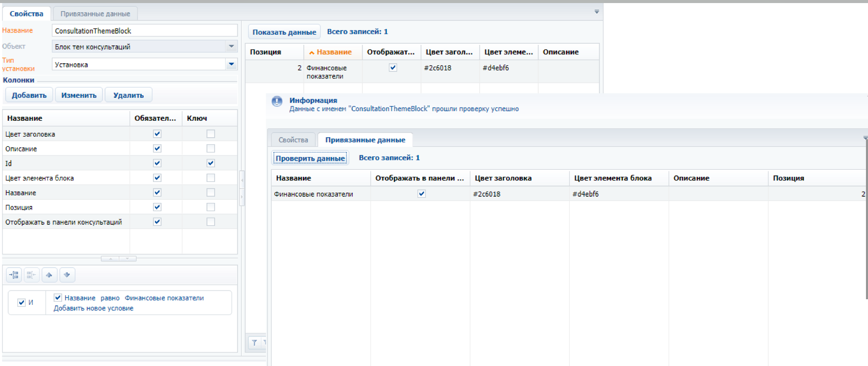Screen dimensions: 868x366
Task: Open the panel menu arrow at the top-right corner
Action: (x=597, y=12)
